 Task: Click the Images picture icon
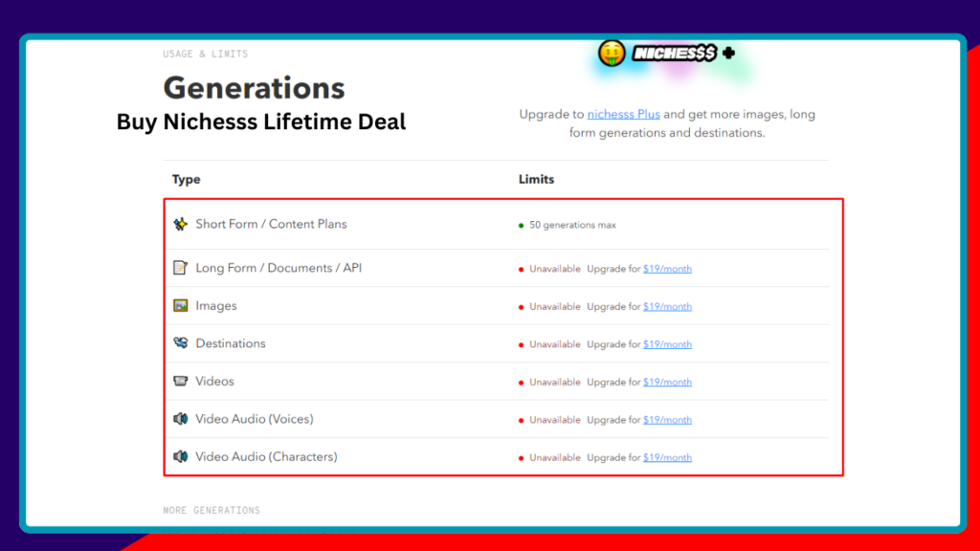[181, 305]
